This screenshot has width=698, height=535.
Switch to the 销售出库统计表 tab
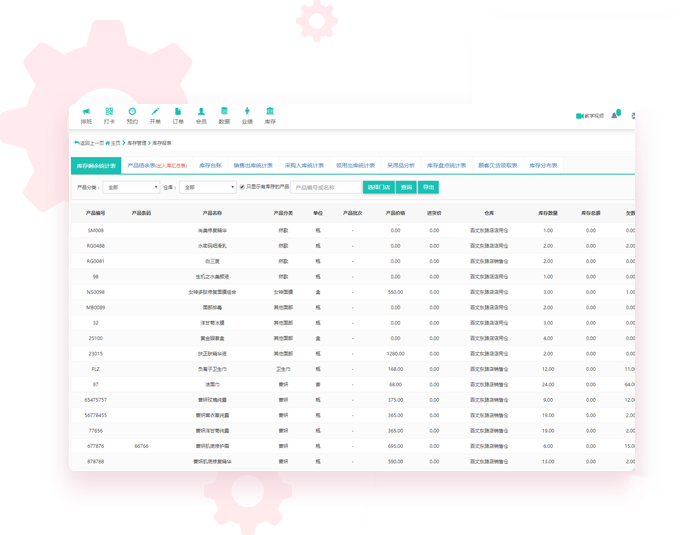tap(253, 165)
